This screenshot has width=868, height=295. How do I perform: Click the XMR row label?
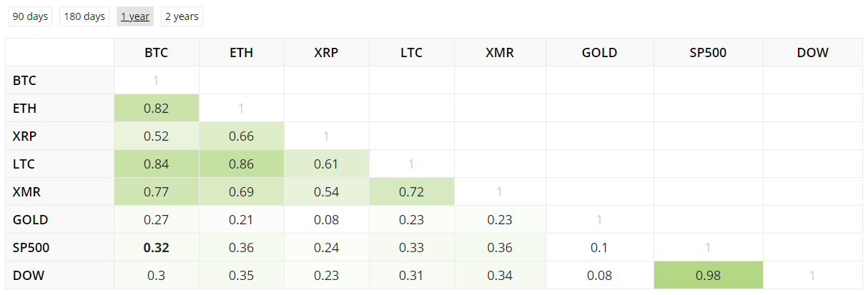[27, 191]
